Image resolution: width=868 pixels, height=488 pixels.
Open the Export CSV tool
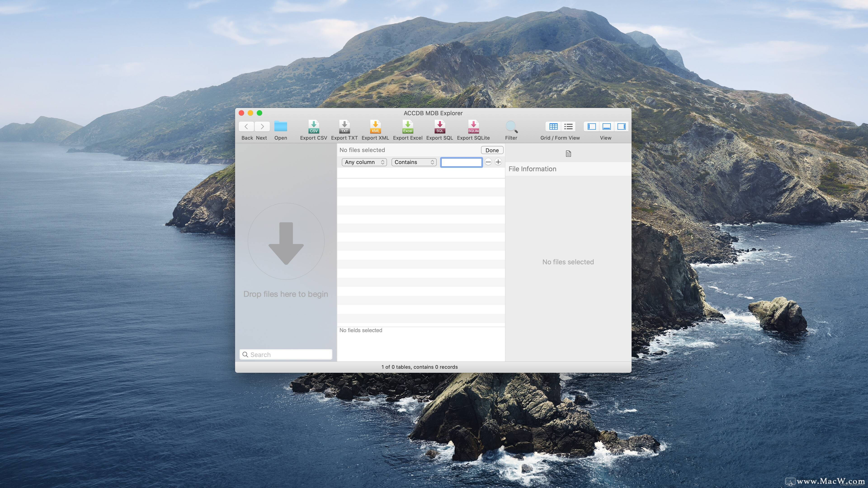313,127
